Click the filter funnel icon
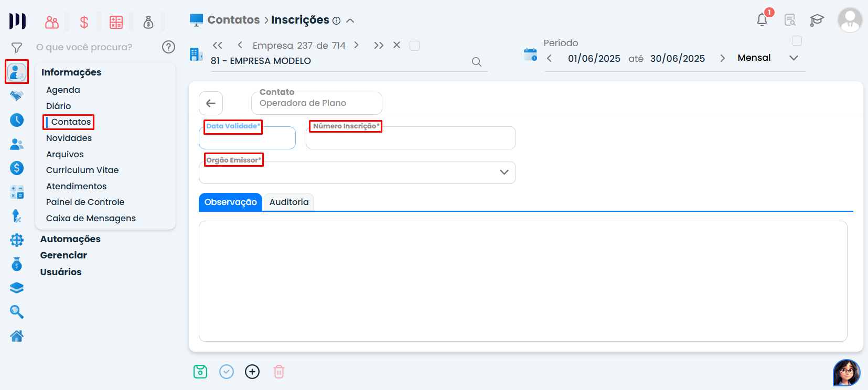The width and height of the screenshot is (868, 390). coord(17,48)
